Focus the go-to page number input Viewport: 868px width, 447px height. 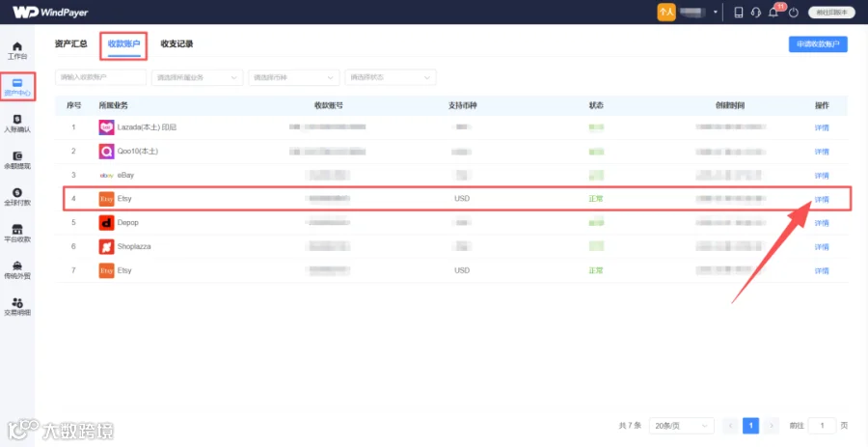pyautogui.click(x=822, y=426)
